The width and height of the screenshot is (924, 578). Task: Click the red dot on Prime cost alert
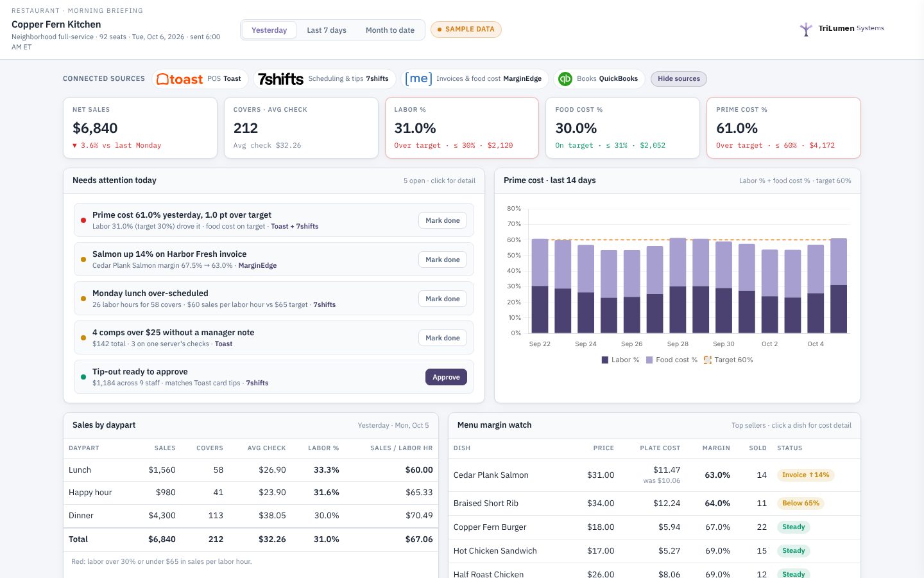[x=83, y=220]
